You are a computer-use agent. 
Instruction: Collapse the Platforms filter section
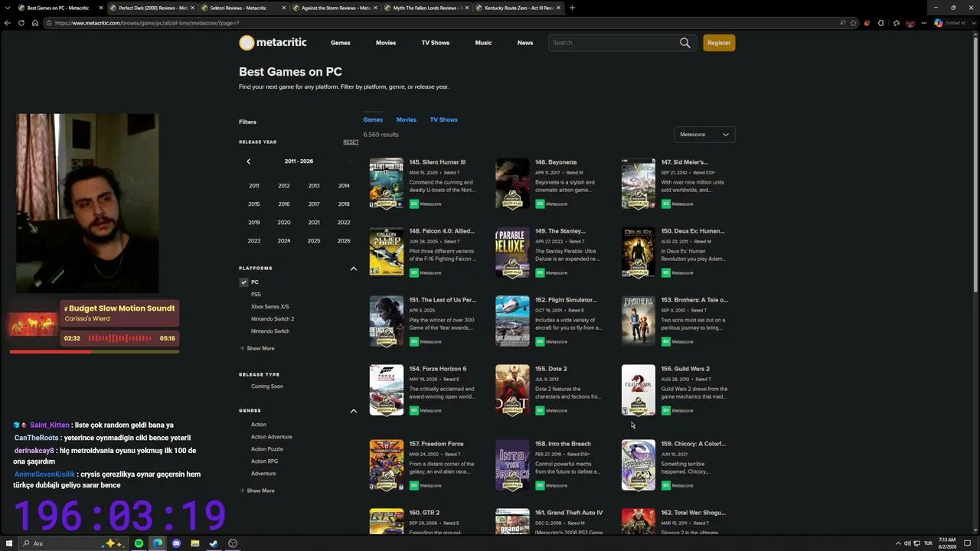tap(354, 269)
